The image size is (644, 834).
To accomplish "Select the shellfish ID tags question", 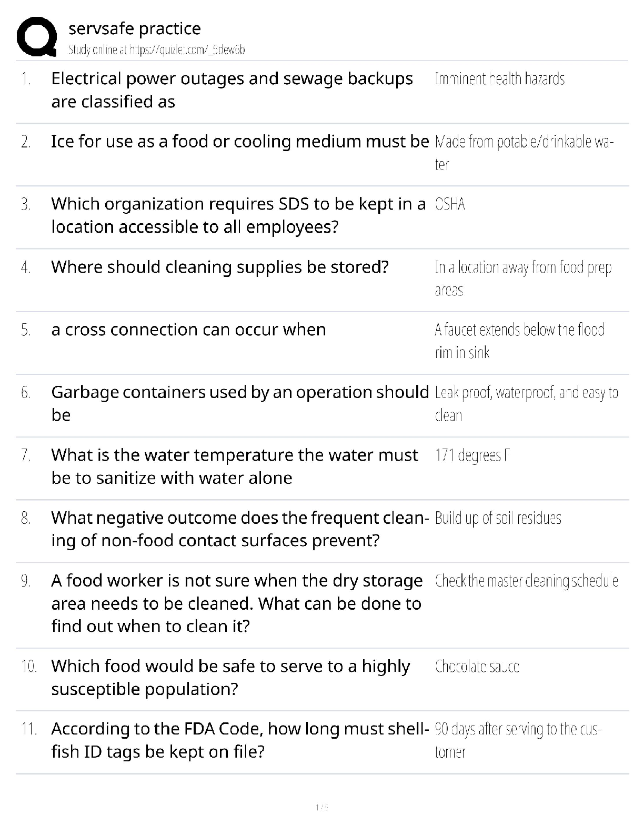I will (x=238, y=740).
